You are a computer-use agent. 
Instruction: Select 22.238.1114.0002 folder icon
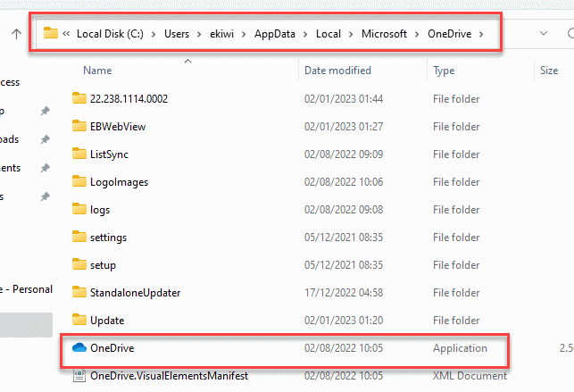(79, 98)
